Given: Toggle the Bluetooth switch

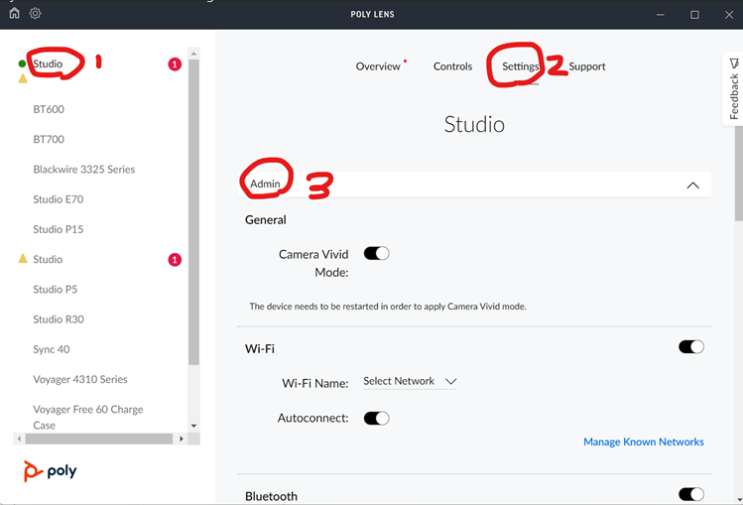Looking at the screenshot, I should pyautogui.click(x=691, y=494).
